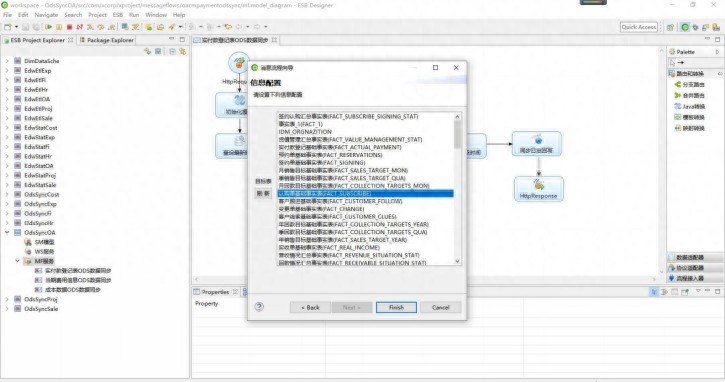Screen dimensions: 725x382
Task: Pick the 分支路由 component in the Palette
Action: point(689,85)
